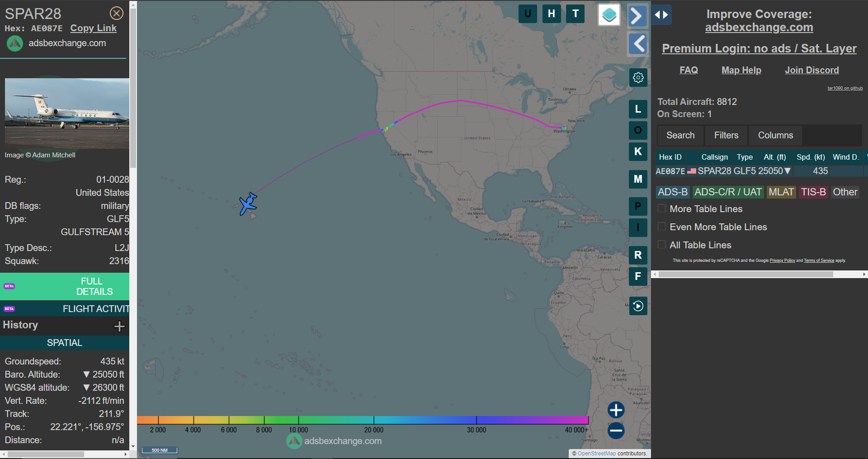Zoom out the map with minus button
This screenshot has height=459, width=868.
(x=616, y=431)
